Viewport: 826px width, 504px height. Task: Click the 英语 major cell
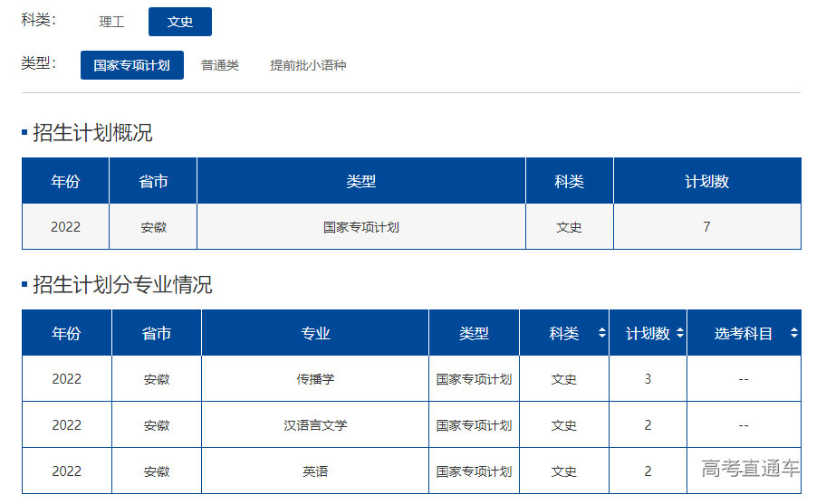point(315,471)
